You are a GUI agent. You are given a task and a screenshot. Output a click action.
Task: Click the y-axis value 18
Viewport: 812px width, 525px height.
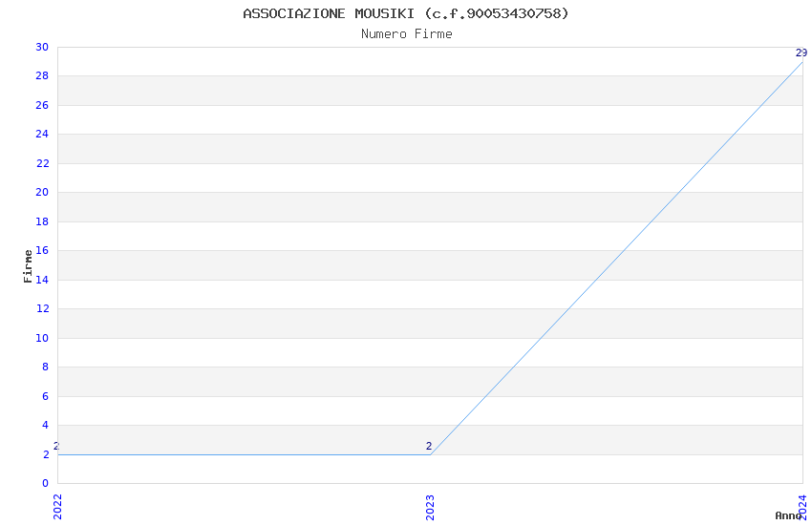[x=42, y=221]
